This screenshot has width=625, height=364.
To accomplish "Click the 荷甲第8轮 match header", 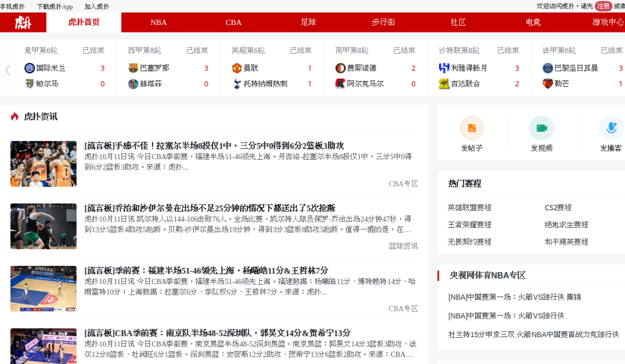I will (351, 51).
